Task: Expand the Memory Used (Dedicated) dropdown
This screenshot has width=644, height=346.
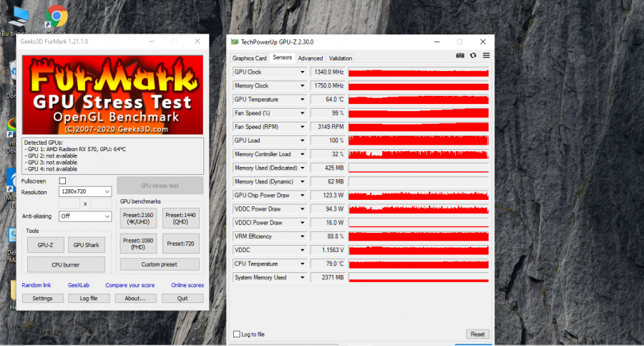Action: point(302,168)
